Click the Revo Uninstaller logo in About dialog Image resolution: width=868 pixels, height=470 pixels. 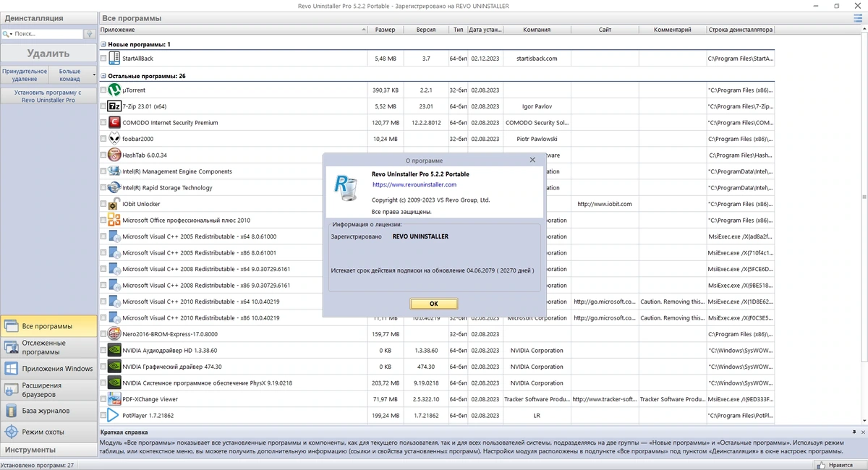pos(345,187)
